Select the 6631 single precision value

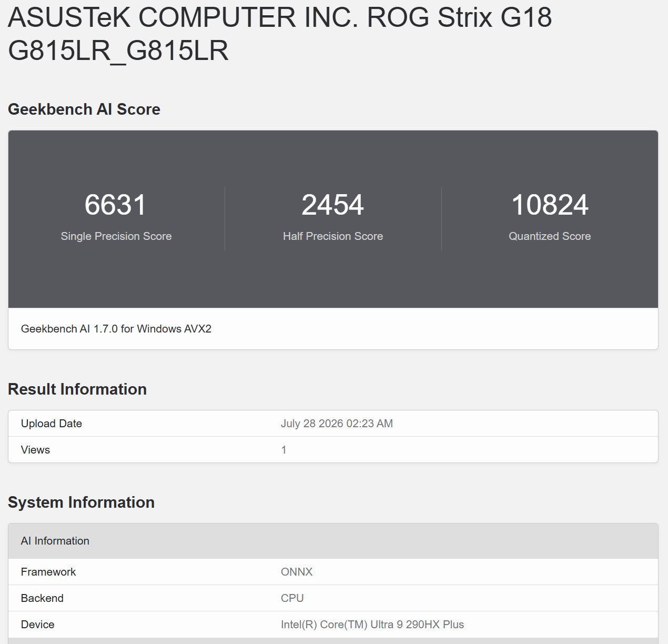pyautogui.click(x=116, y=205)
